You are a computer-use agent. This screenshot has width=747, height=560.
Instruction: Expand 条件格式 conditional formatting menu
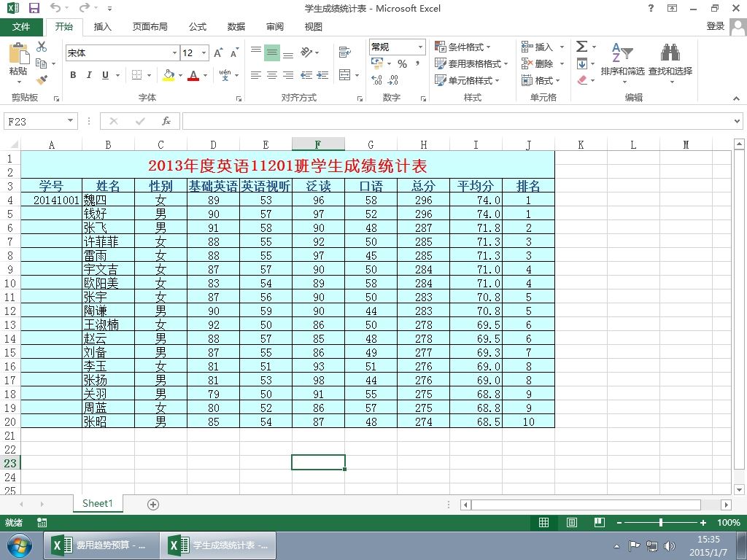(462, 47)
